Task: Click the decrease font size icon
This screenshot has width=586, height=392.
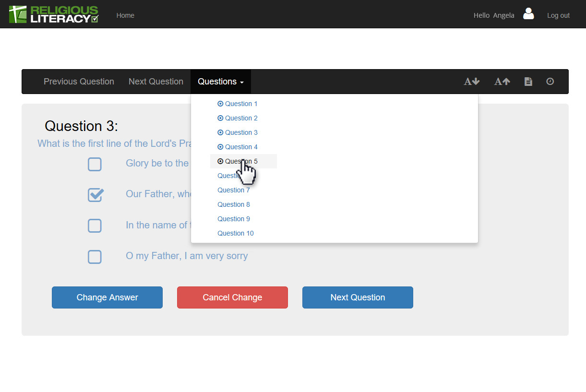Action: point(471,82)
